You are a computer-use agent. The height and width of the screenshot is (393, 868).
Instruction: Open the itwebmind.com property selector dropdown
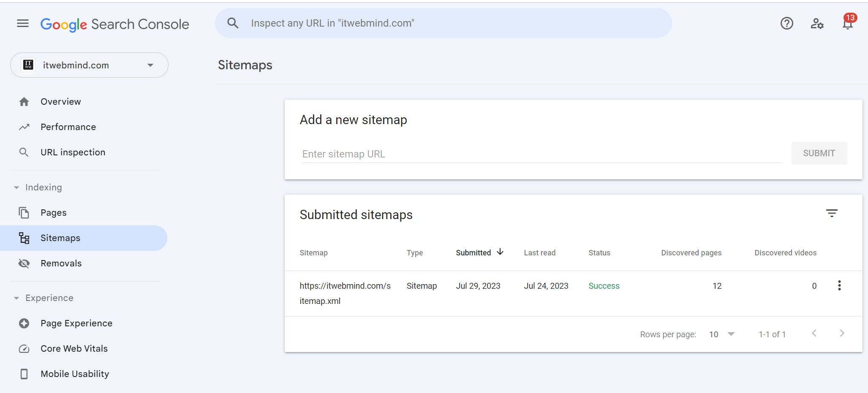89,65
